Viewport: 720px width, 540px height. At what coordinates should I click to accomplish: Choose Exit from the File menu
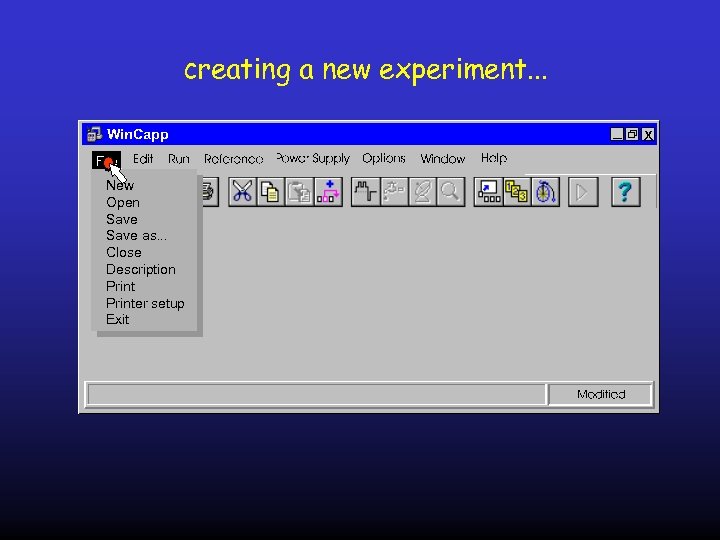[x=118, y=320]
